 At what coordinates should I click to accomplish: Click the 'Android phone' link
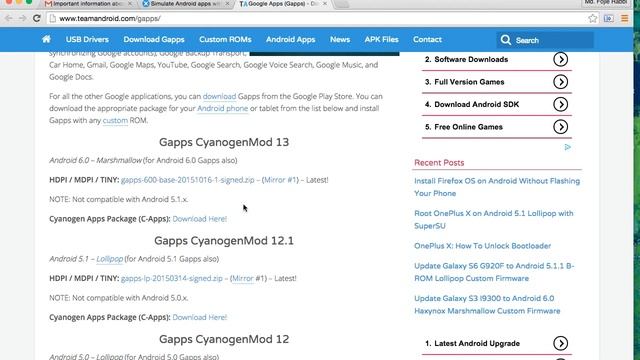coord(222,108)
